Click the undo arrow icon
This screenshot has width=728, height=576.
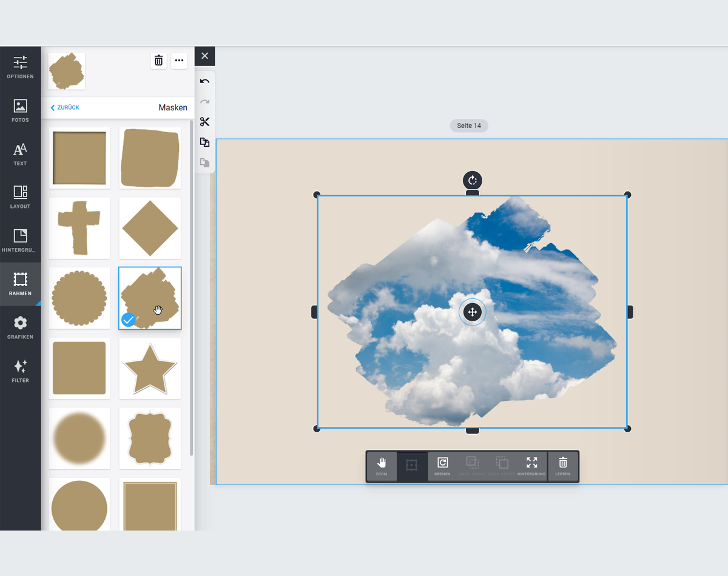tap(204, 81)
